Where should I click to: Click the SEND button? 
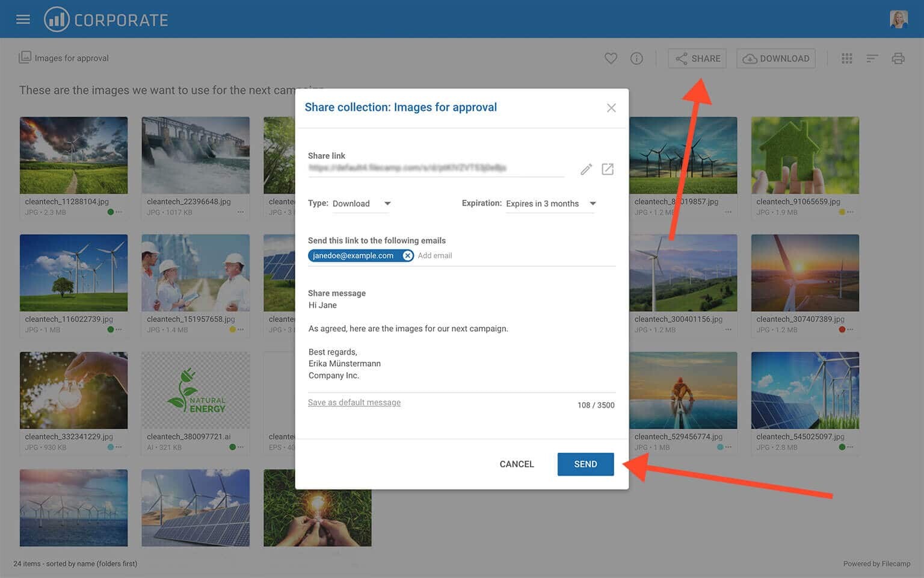click(x=585, y=464)
